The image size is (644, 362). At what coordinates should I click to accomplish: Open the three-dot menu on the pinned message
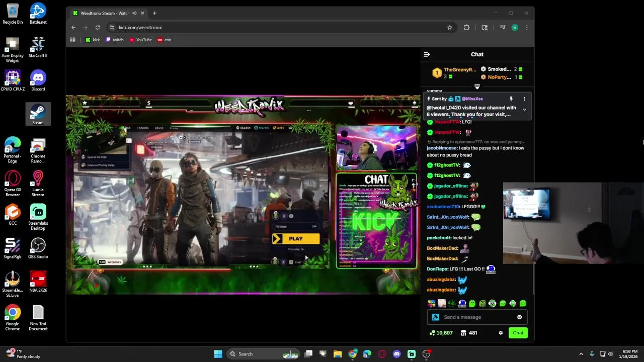[x=524, y=99]
